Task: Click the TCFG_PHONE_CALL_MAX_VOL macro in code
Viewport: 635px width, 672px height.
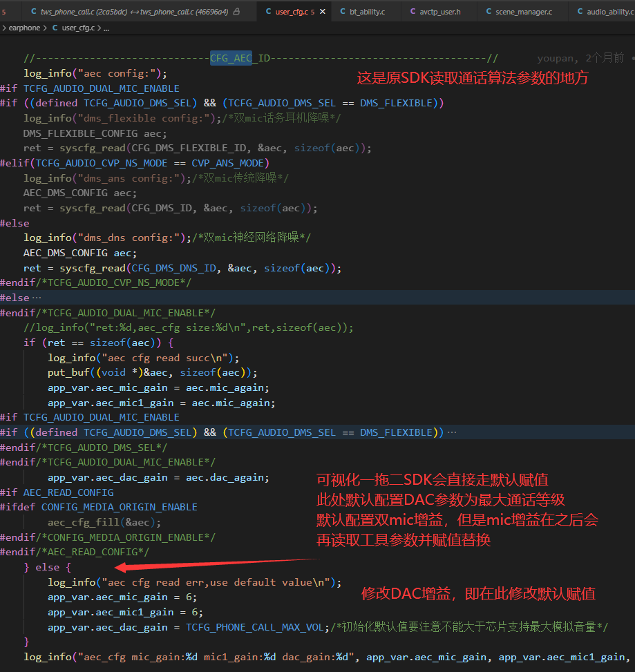Action: click(x=255, y=627)
